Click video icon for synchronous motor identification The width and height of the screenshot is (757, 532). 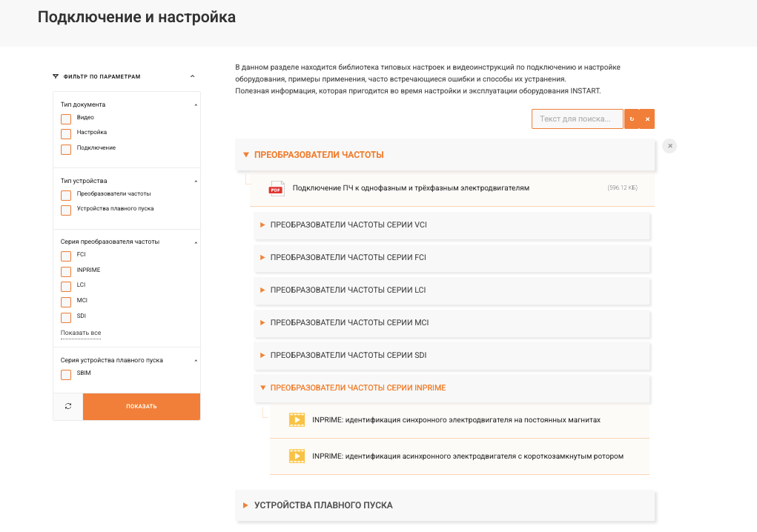tap(297, 419)
